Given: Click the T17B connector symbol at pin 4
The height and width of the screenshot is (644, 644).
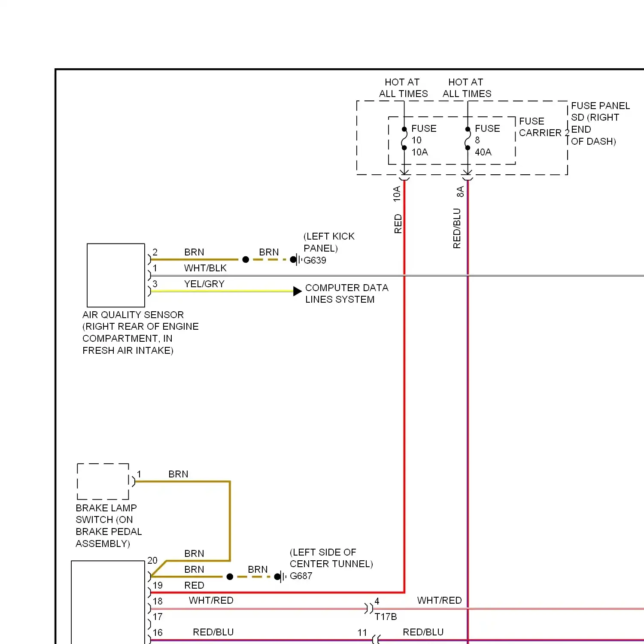Looking at the screenshot, I should [369, 608].
